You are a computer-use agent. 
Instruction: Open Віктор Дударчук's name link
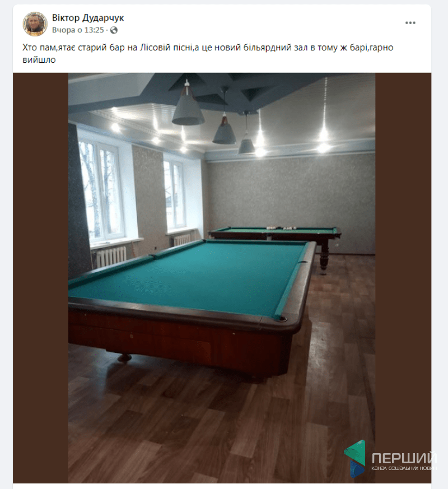[x=88, y=18]
